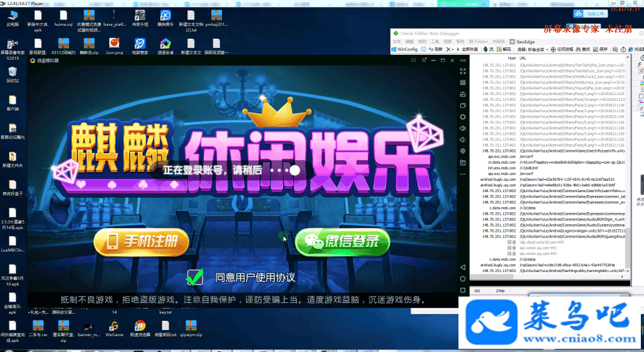Open the Fiddler remove X dropdown arrow
The width and height of the screenshot is (644, 352).
pos(452,49)
